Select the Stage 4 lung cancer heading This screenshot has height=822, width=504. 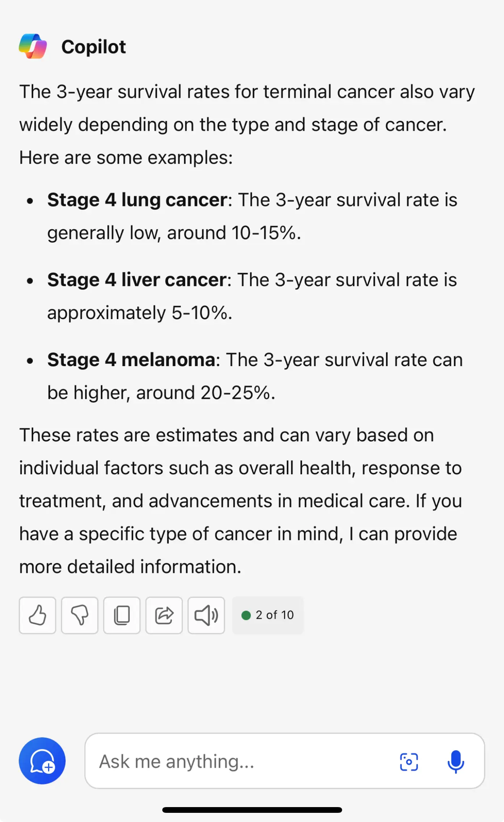(137, 200)
